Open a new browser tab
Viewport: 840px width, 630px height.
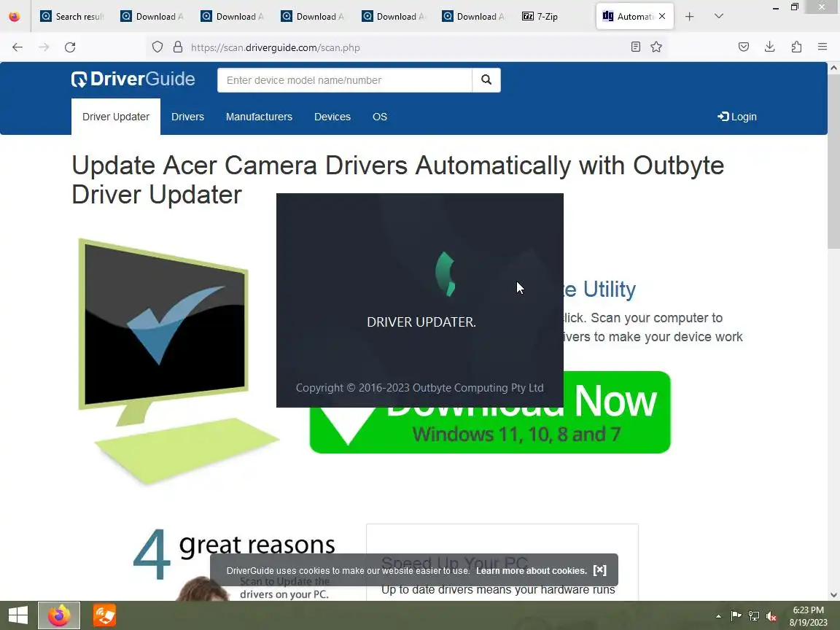click(x=690, y=17)
